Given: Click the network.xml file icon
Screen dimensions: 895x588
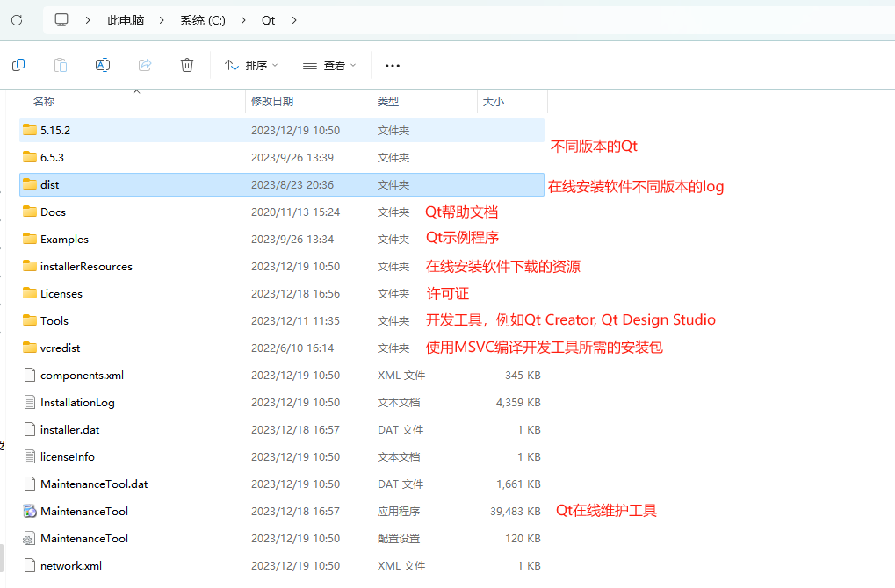Looking at the screenshot, I should [x=30, y=565].
